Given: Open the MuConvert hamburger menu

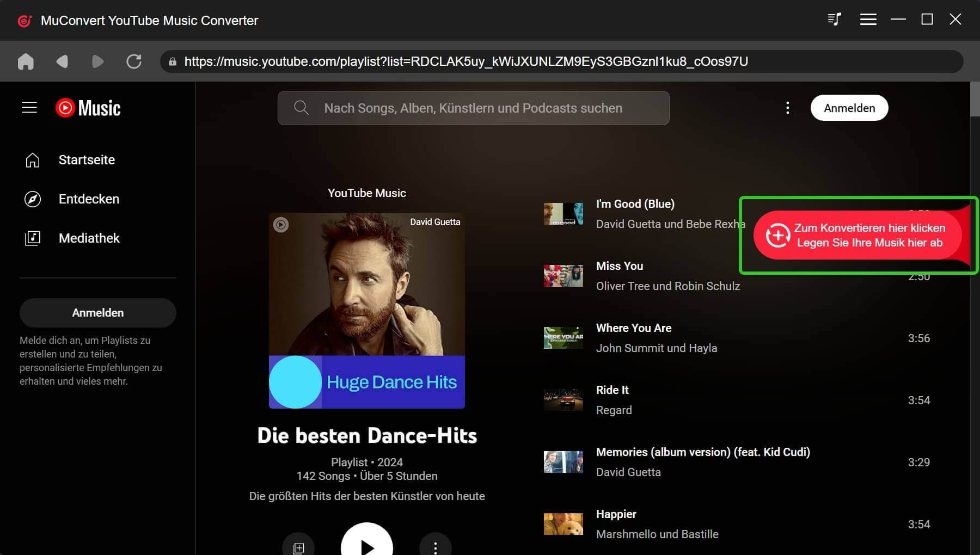Looking at the screenshot, I should [868, 20].
